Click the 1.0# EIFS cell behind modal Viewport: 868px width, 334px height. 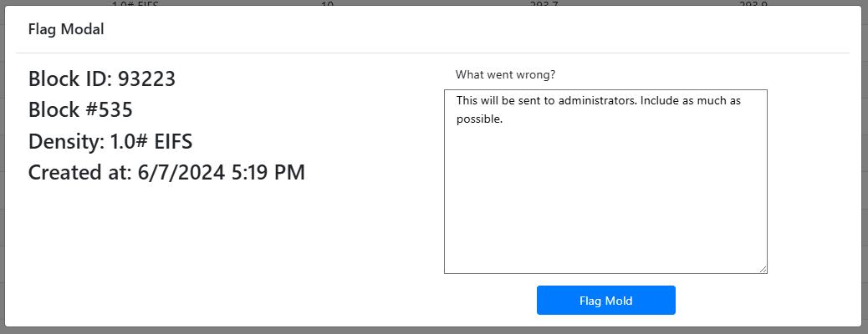point(135,3)
